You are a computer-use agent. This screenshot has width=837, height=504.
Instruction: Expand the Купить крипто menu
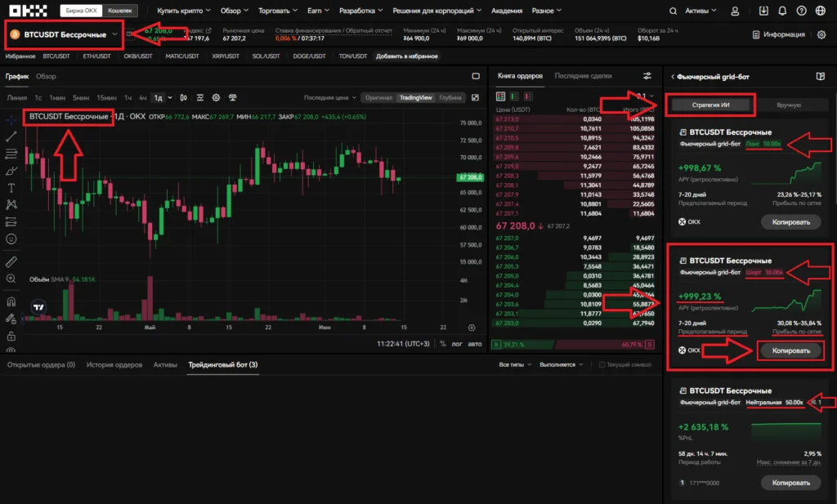(x=184, y=11)
